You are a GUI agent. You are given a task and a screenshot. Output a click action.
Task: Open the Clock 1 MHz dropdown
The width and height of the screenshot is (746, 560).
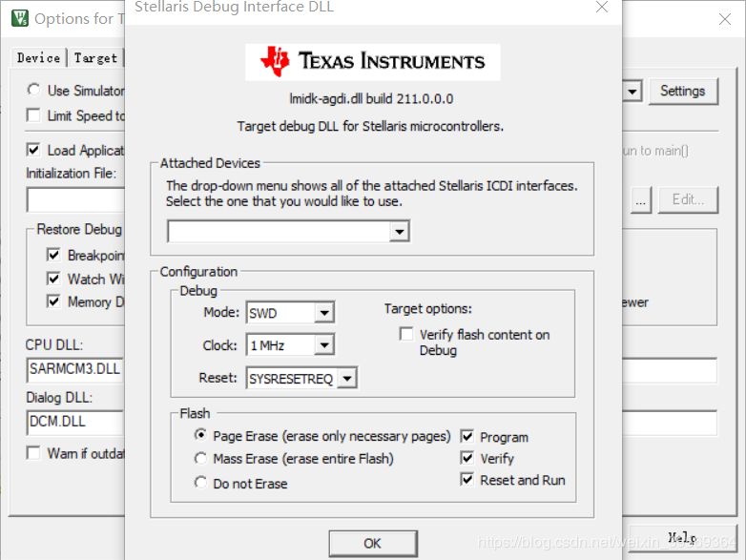coord(324,345)
